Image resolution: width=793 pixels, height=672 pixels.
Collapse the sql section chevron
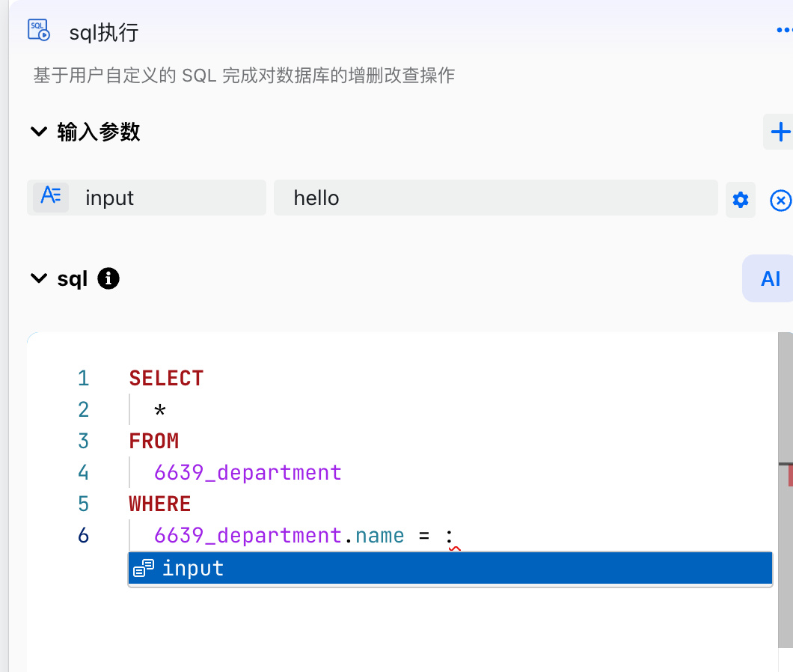pyautogui.click(x=39, y=278)
